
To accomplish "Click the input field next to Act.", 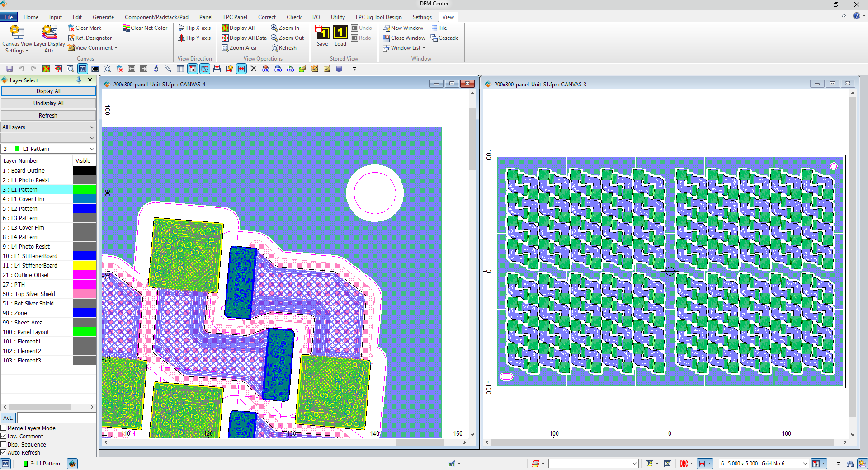I will (x=57, y=418).
